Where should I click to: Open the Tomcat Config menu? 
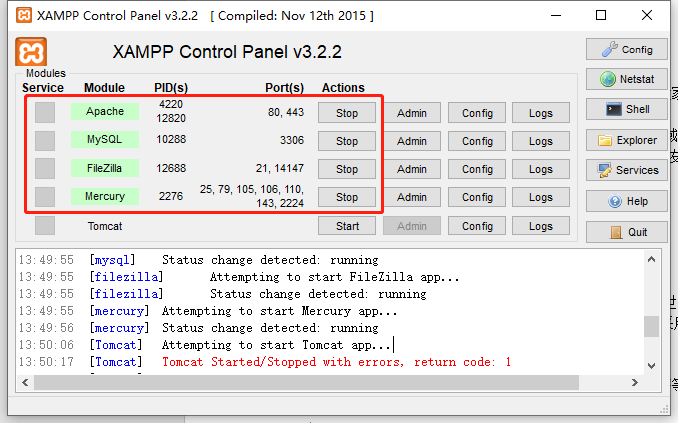pyautogui.click(x=477, y=226)
